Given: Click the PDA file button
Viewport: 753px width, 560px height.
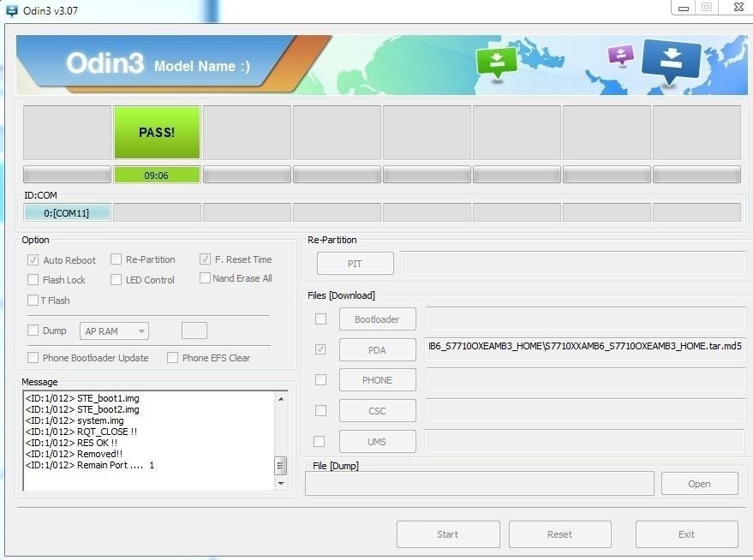Looking at the screenshot, I should point(377,350).
